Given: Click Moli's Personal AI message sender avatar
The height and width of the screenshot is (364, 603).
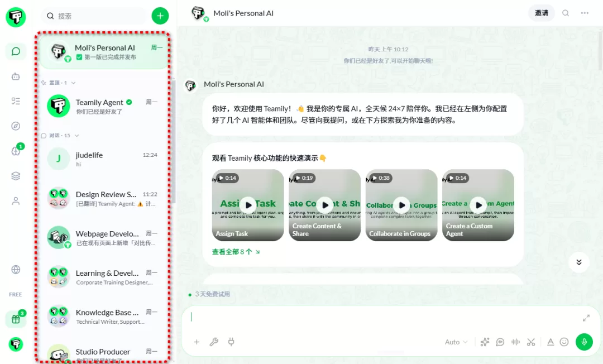Looking at the screenshot, I should pos(191,85).
